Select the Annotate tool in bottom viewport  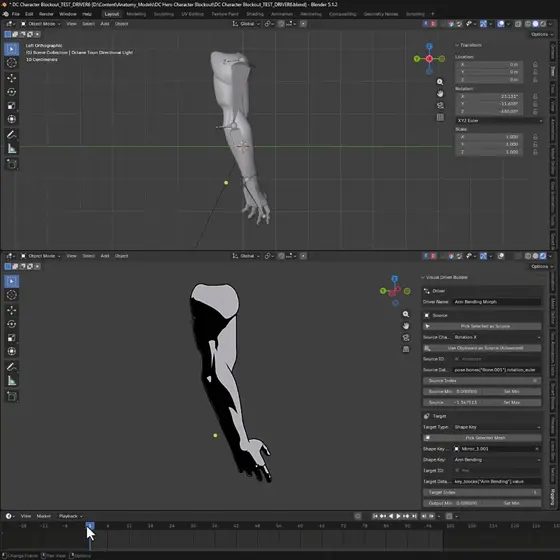(11, 367)
